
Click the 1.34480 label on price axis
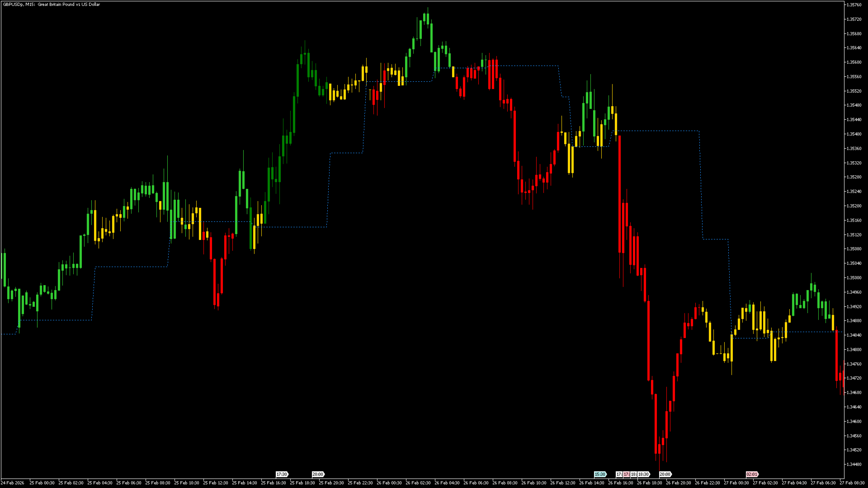(x=854, y=465)
